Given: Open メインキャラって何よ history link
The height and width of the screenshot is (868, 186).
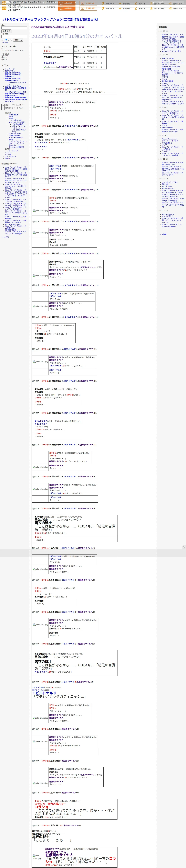Looking at the screenshot, I should (170, 182).
